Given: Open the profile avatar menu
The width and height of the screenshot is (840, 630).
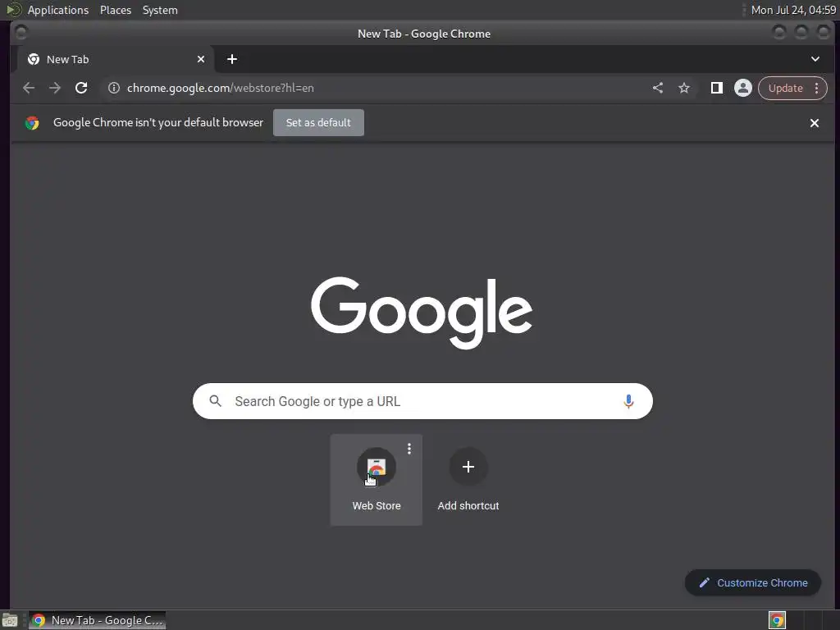Looking at the screenshot, I should [743, 88].
